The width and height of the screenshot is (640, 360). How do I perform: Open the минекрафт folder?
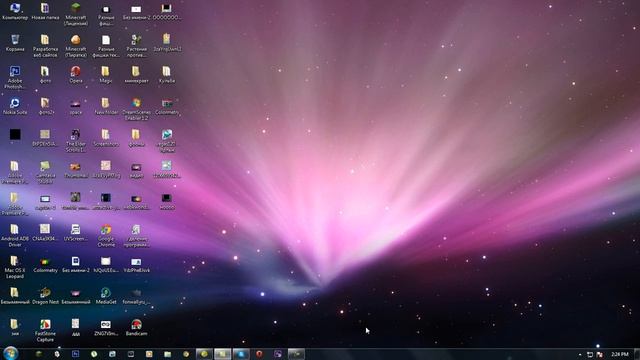(x=136, y=75)
